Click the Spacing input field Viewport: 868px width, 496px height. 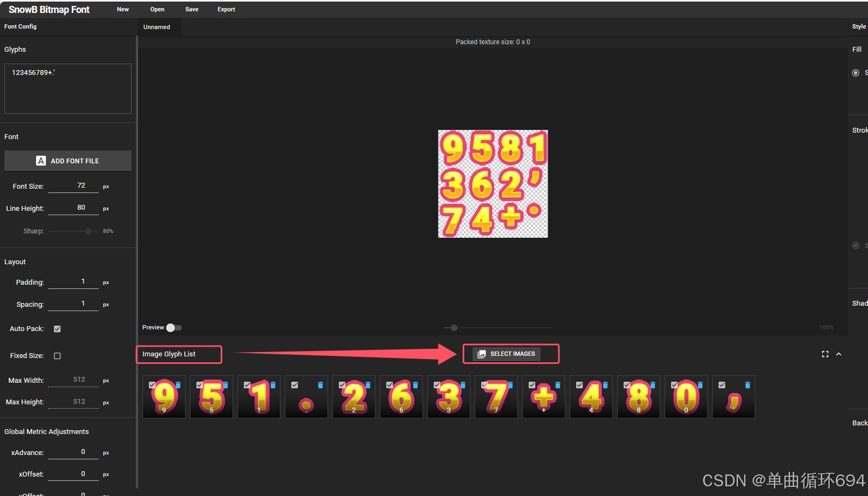coord(73,304)
